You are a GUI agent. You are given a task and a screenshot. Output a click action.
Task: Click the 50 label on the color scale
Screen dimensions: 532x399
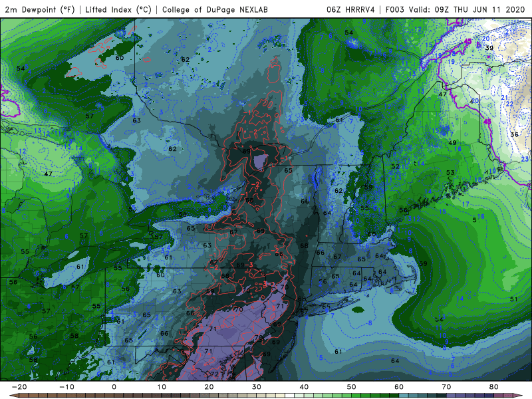352,387
